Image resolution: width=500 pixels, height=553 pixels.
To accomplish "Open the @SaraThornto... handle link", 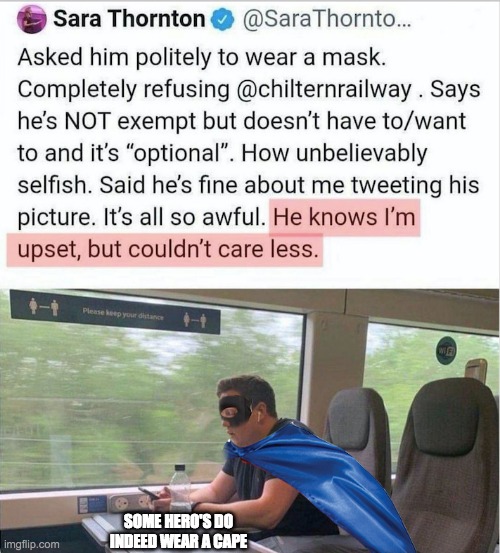I will [326, 19].
